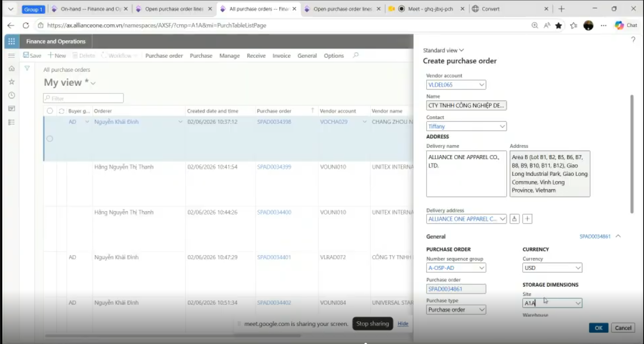Show the filter pane funnel icon
This screenshot has width=644, height=344.
pos(27,68)
